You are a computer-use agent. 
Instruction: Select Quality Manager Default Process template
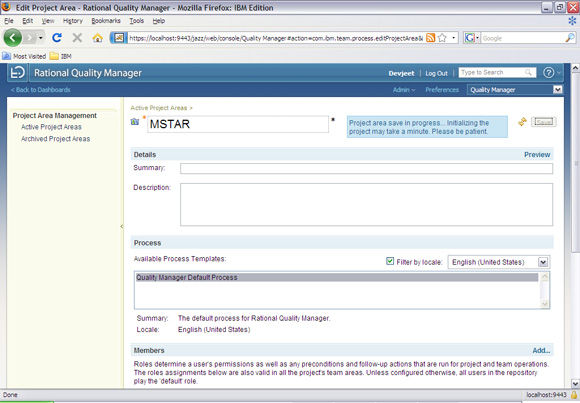(337, 277)
